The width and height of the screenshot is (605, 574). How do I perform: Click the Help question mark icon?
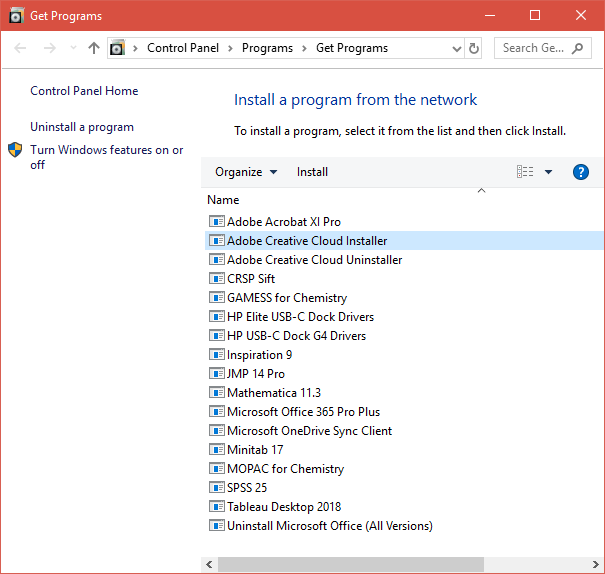tap(581, 172)
